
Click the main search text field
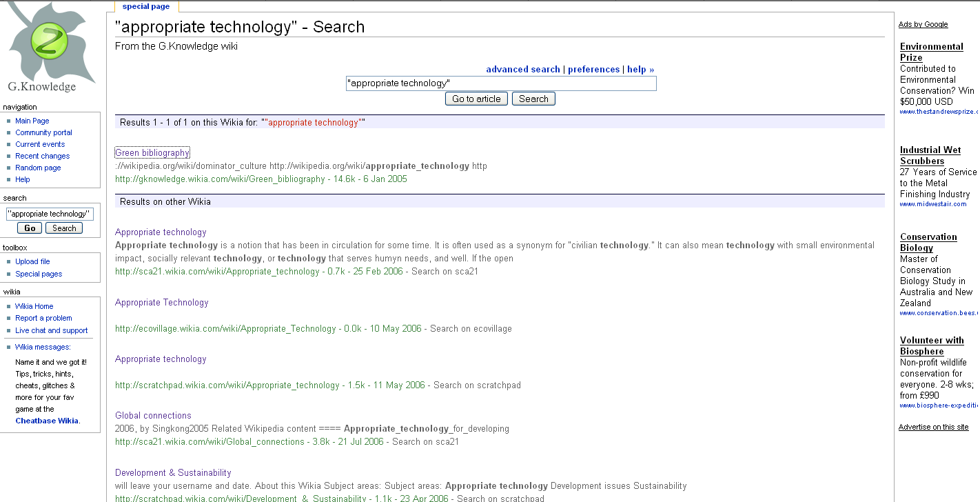point(500,83)
